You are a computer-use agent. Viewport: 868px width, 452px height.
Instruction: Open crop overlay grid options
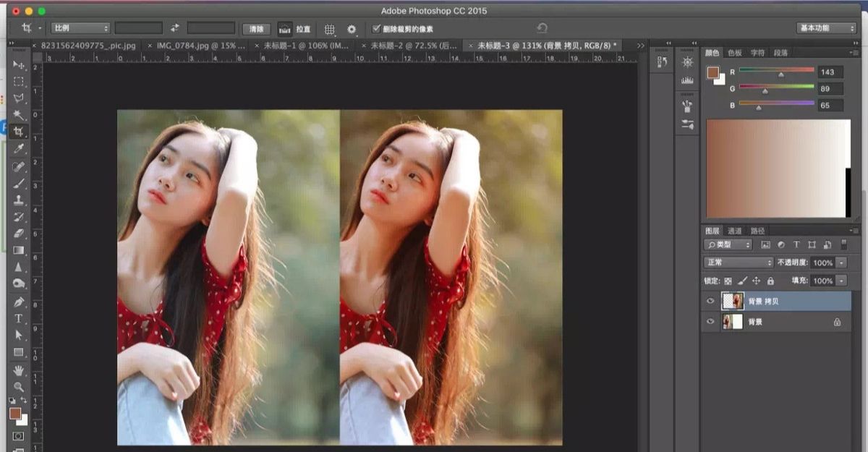pos(330,29)
